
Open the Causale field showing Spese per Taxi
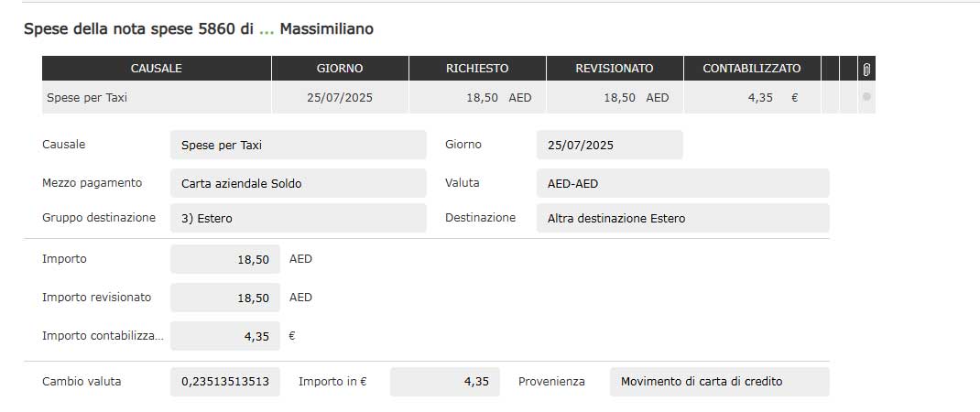(298, 145)
